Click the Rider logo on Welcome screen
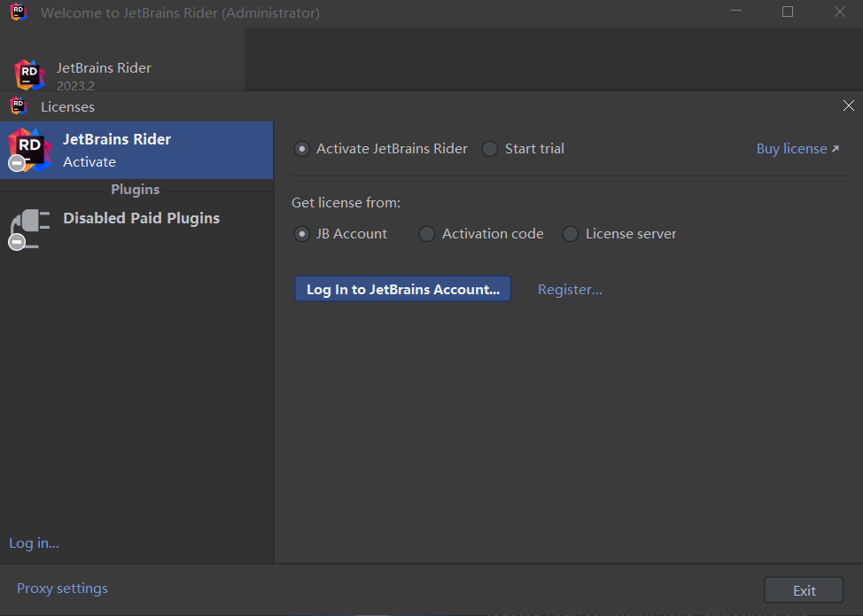Viewport: 863px width, 616px height. [x=29, y=74]
